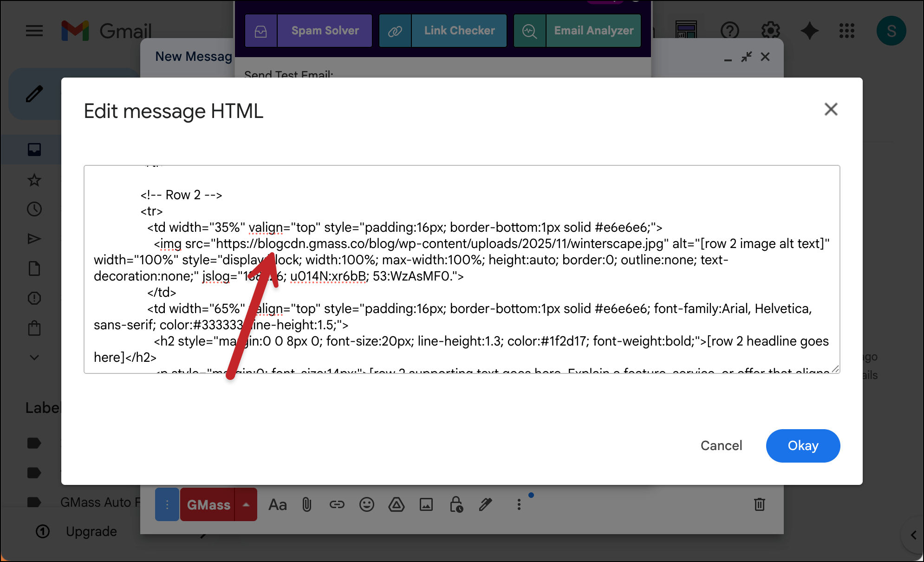This screenshot has width=924, height=562.
Task: Open the Email Analyzer tool
Action: 593,31
